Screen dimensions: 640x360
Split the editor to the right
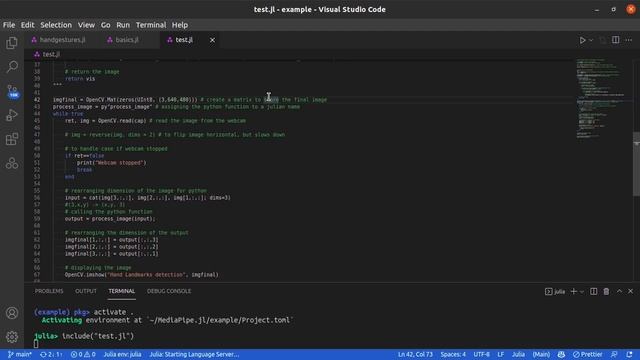616,40
